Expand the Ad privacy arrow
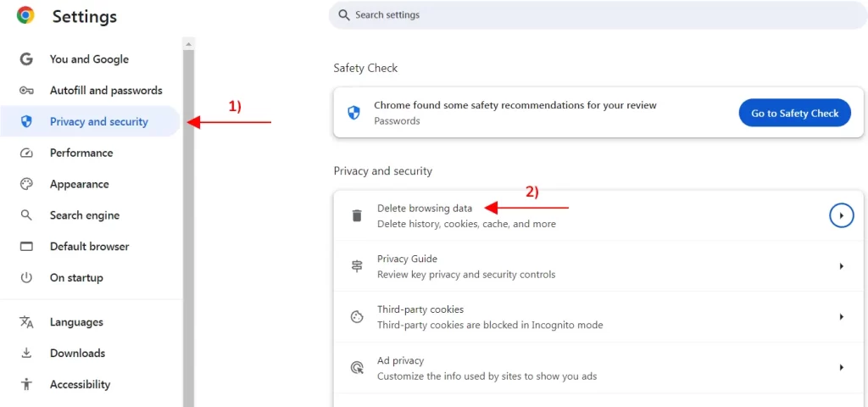This screenshot has width=868, height=407. [x=841, y=368]
